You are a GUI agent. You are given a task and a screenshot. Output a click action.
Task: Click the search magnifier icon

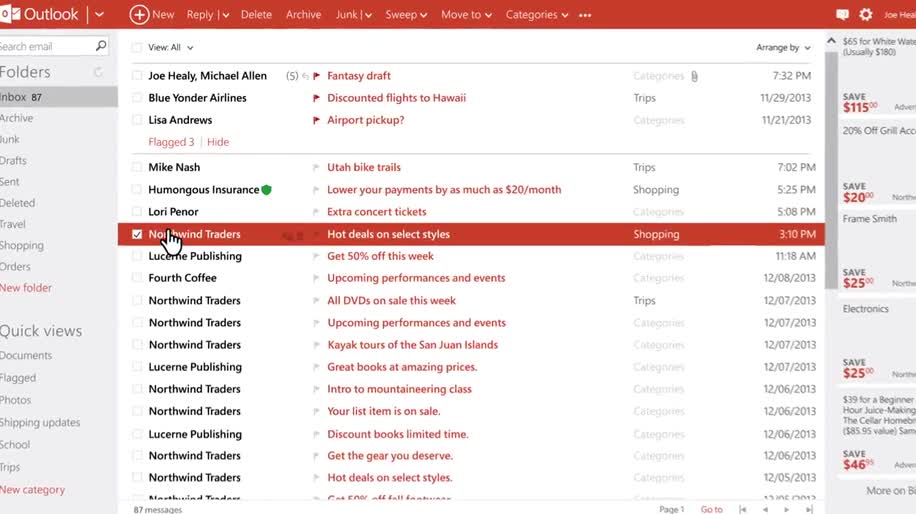click(101, 46)
